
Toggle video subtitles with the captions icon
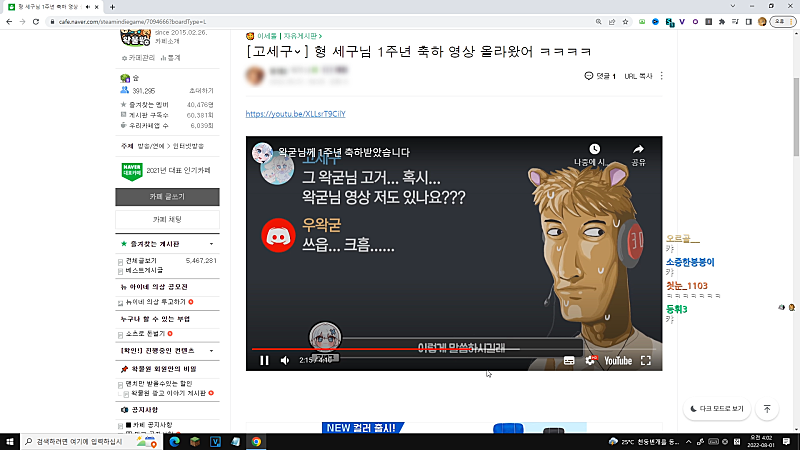pos(569,361)
